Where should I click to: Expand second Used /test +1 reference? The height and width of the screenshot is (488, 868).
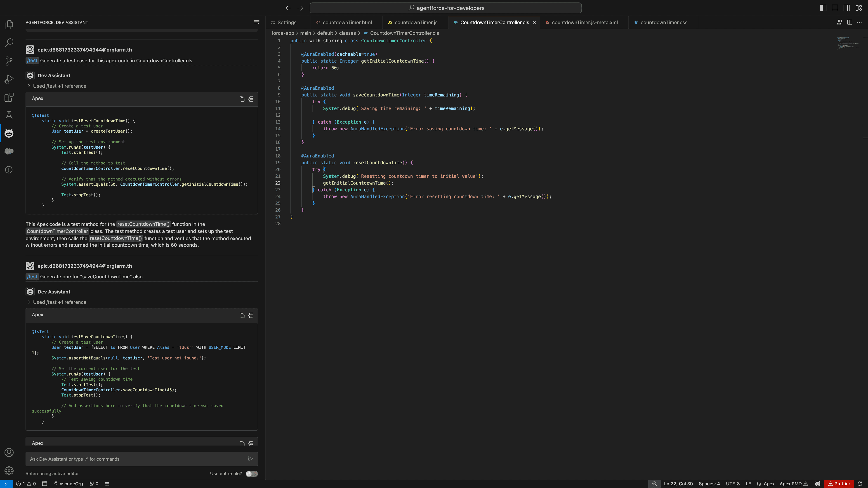click(x=57, y=302)
